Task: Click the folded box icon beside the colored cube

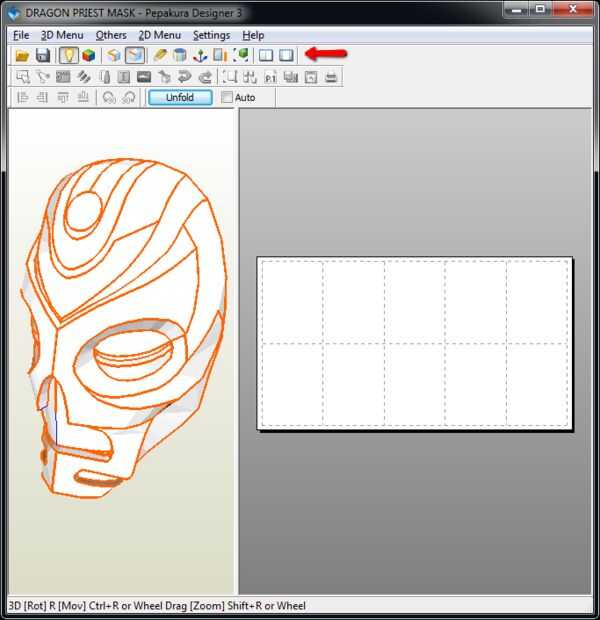Action: coord(114,55)
